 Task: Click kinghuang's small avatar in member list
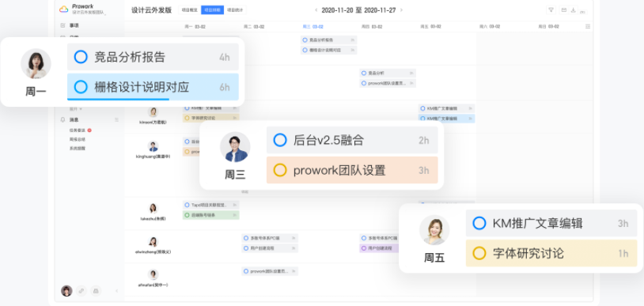pos(153,146)
